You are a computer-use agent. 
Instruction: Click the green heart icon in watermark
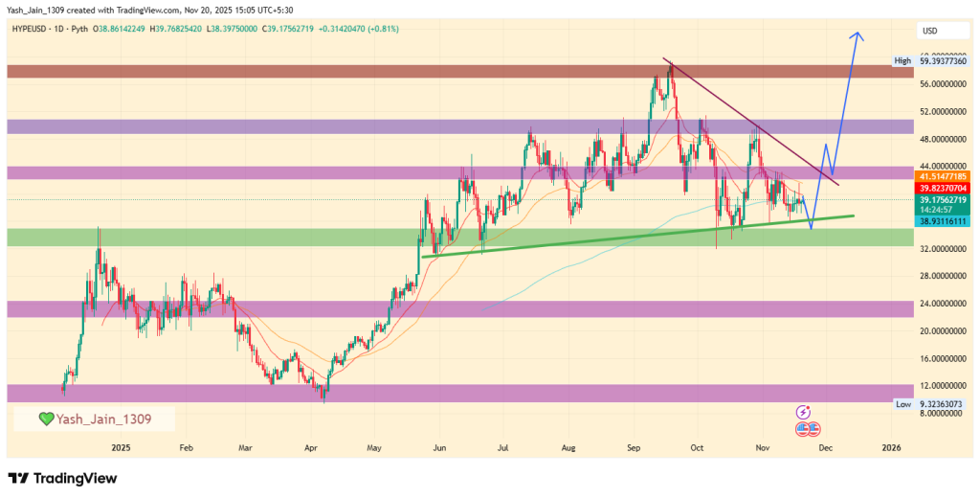coord(45,419)
